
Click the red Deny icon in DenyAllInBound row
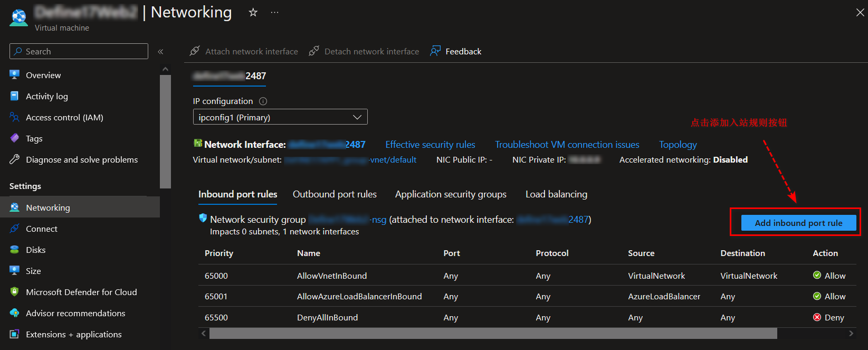(817, 317)
